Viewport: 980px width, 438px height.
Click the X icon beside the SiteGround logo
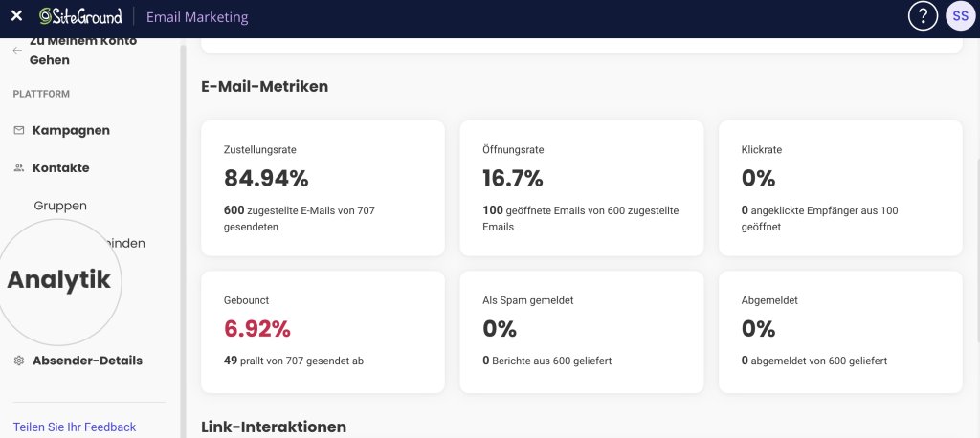point(16,16)
